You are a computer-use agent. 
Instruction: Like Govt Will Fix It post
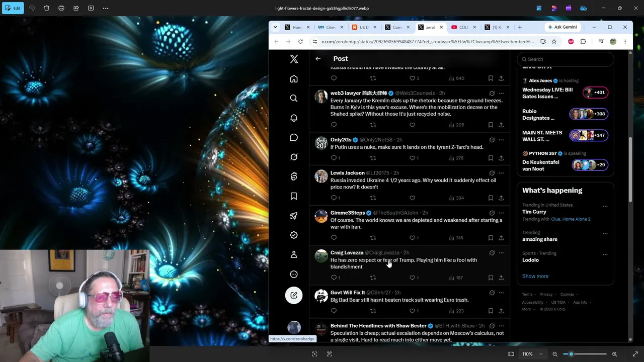pyautogui.click(x=414, y=311)
